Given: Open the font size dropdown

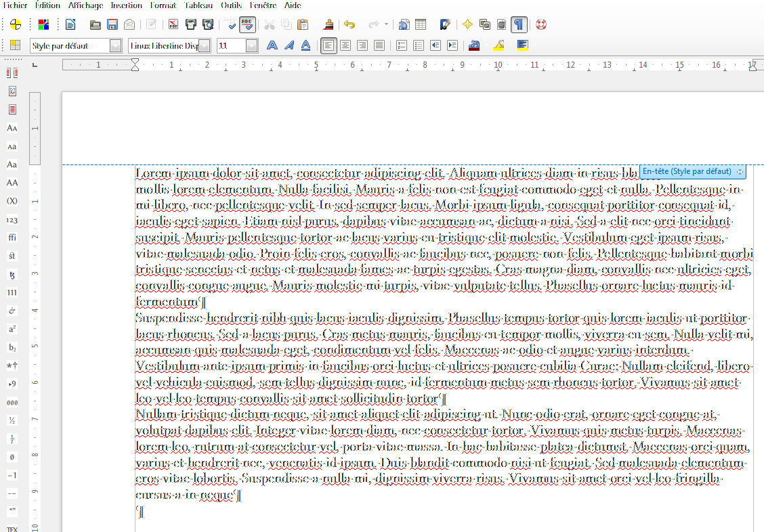Looking at the screenshot, I should click(252, 45).
